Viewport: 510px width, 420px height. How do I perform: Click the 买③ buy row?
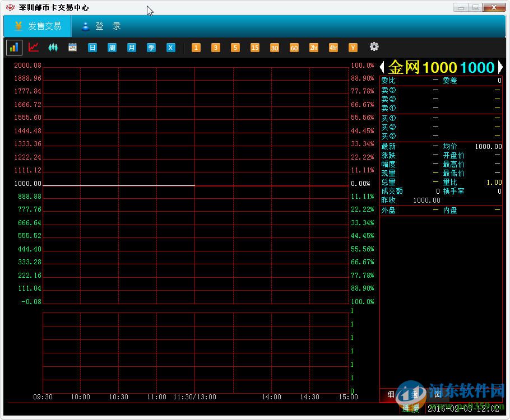click(441, 136)
